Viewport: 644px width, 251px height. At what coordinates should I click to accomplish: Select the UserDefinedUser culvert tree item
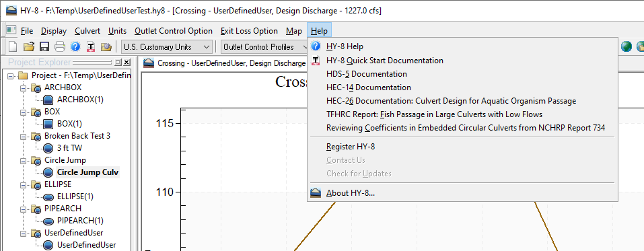click(x=86, y=245)
